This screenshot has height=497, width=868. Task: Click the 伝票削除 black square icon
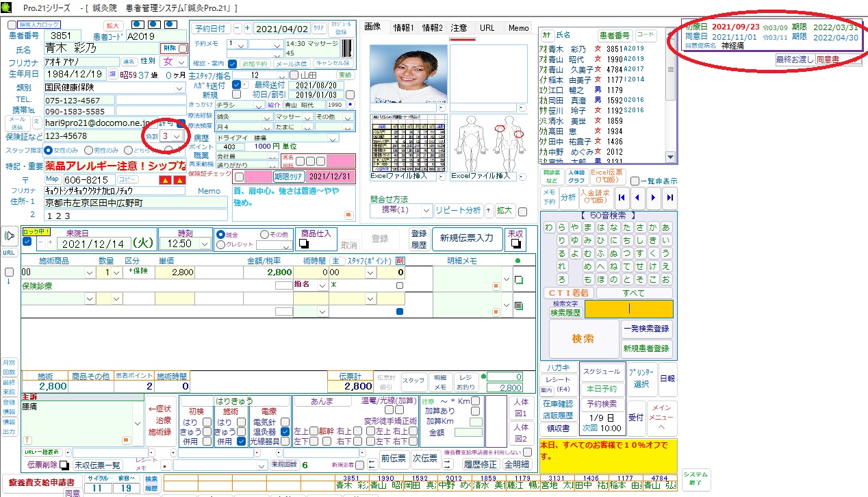[64, 465]
